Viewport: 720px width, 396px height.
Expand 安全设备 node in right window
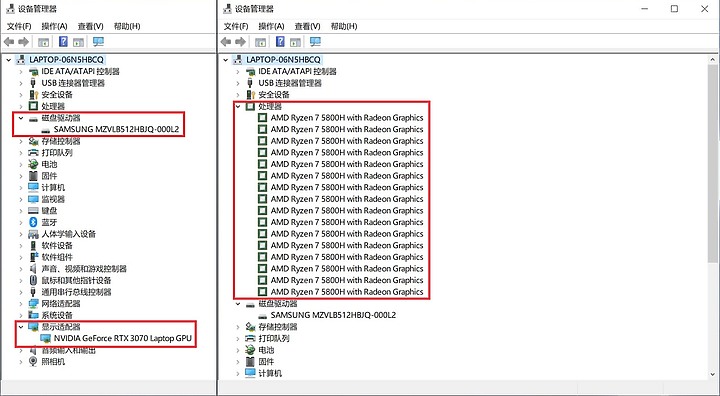tap(238, 95)
